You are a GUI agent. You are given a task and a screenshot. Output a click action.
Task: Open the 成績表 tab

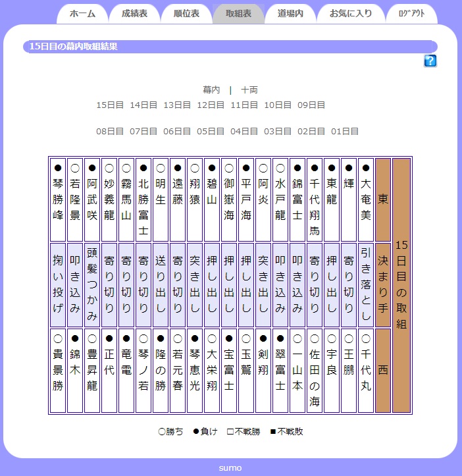(x=134, y=14)
